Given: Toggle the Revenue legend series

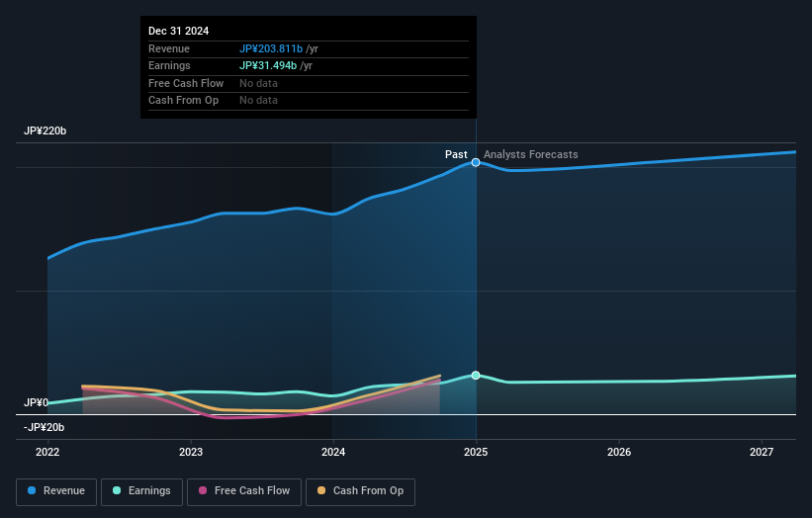Looking at the screenshot, I should [x=56, y=491].
